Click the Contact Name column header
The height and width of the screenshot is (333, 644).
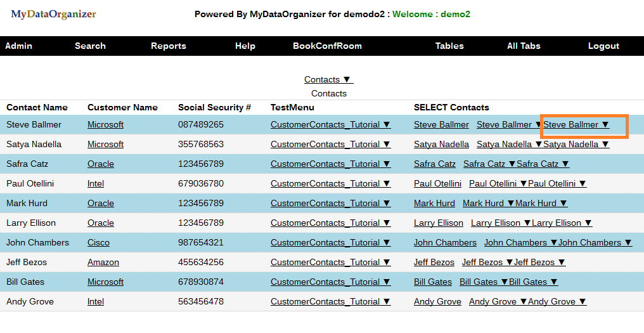(37, 107)
